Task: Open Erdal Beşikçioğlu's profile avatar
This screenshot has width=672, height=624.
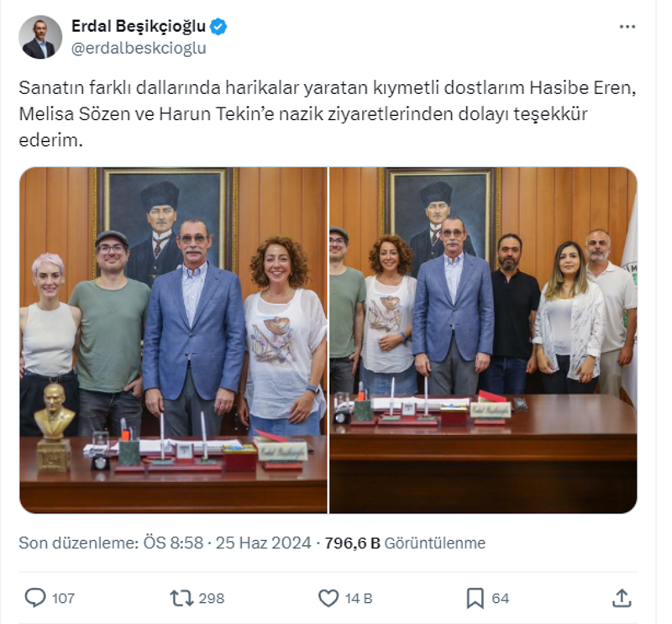Action: coord(40,37)
